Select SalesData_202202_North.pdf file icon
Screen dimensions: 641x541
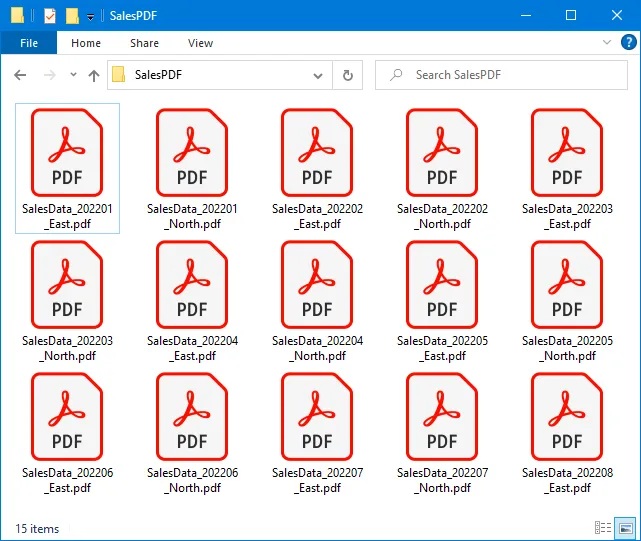tap(442, 152)
